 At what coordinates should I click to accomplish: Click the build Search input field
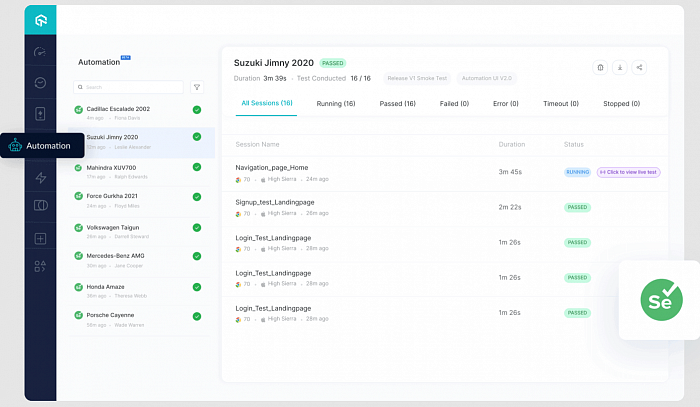point(129,87)
